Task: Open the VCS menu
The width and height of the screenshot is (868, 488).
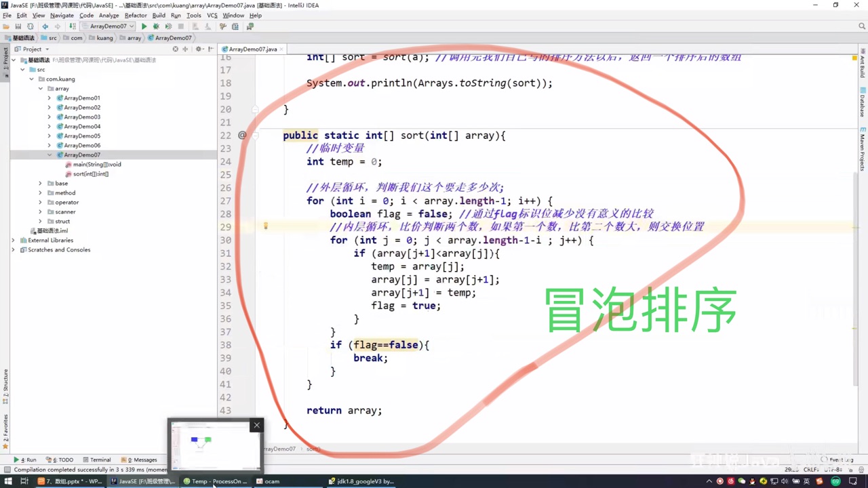Action: click(212, 15)
